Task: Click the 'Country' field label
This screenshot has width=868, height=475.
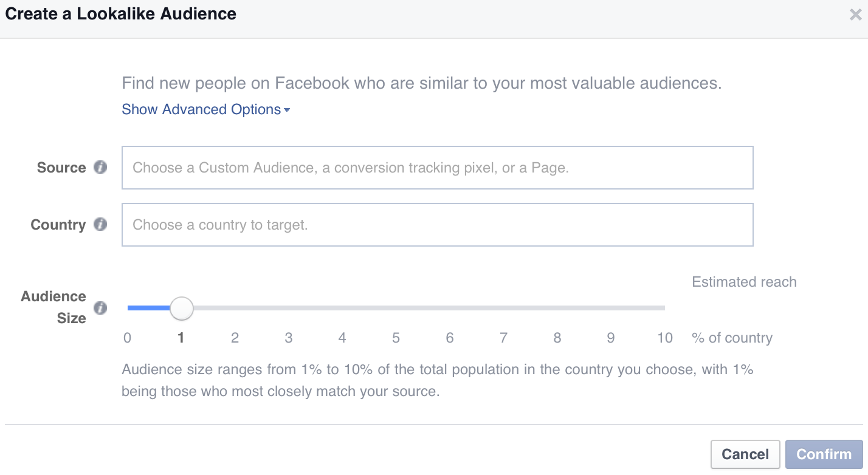Action: 58,225
